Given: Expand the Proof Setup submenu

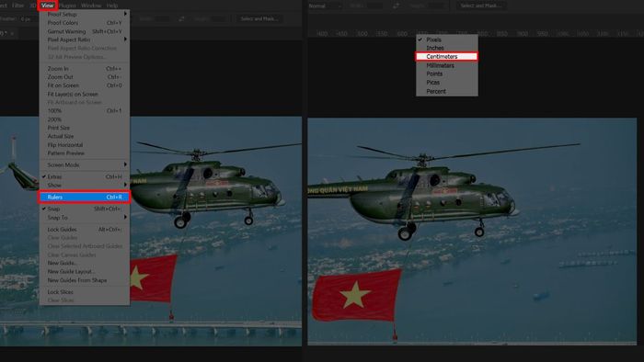Looking at the screenshot, I should (85, 14).
